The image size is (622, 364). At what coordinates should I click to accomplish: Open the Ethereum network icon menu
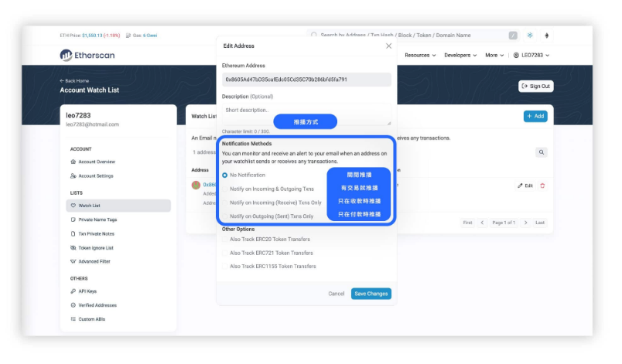click(x=547, y=36)
